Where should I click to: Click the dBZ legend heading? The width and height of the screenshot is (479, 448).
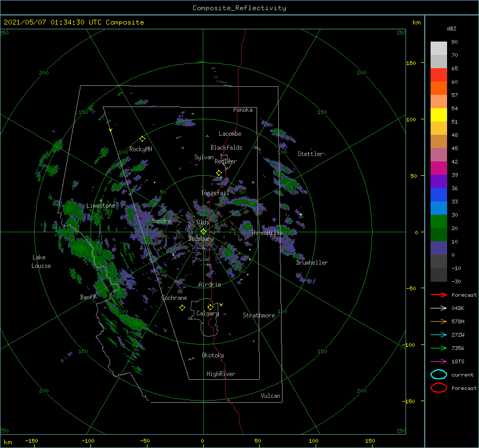click(x=451, y=28)
